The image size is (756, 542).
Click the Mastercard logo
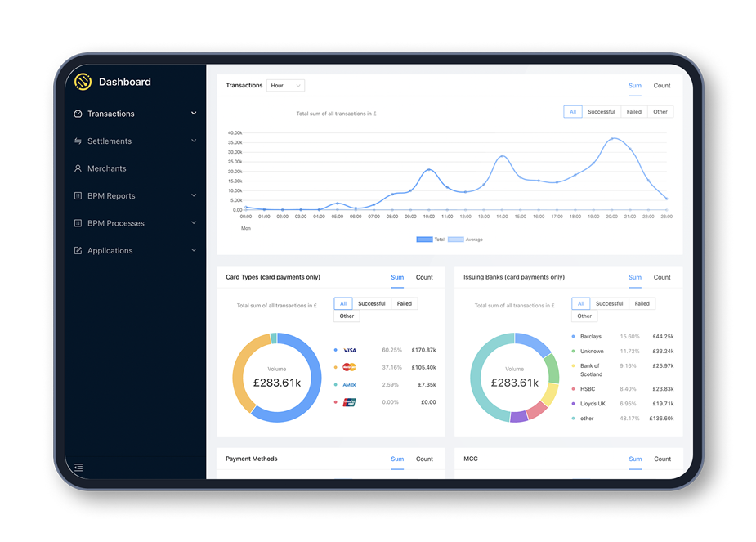pos(349,367)
